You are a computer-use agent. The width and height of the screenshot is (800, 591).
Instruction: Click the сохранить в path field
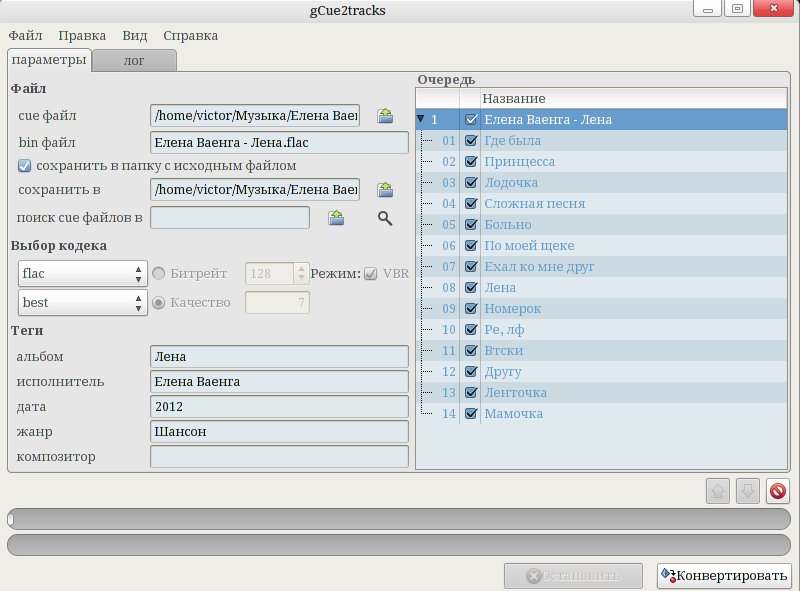pos(255,190)
